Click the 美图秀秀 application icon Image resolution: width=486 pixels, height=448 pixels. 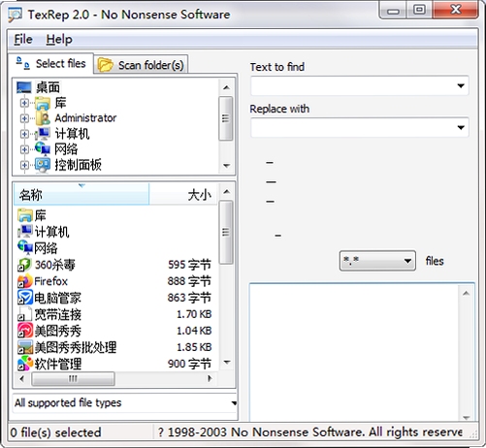coord(25,331)
